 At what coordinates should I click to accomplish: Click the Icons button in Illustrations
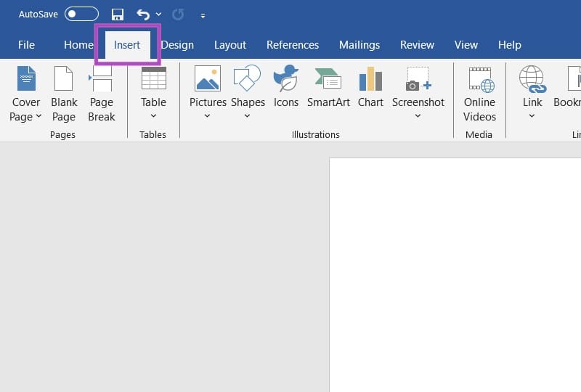[x=285, y=87]
